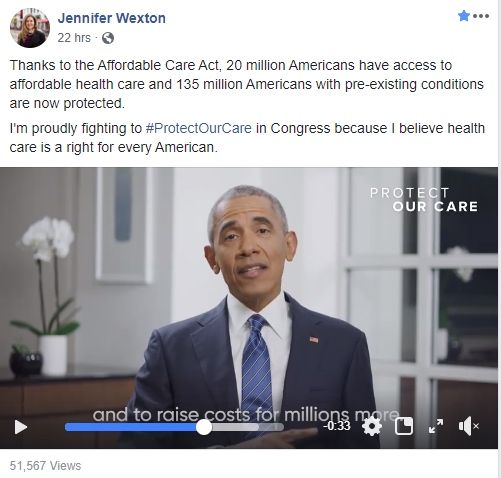
Task: Play the video
Action: tap(21, 427)
